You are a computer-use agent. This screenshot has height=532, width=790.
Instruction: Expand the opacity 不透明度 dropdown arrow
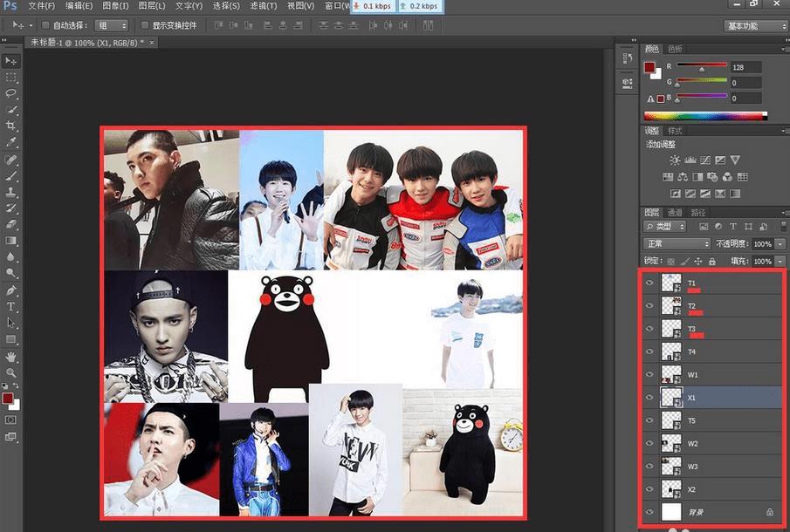click(x=780, y=243)
